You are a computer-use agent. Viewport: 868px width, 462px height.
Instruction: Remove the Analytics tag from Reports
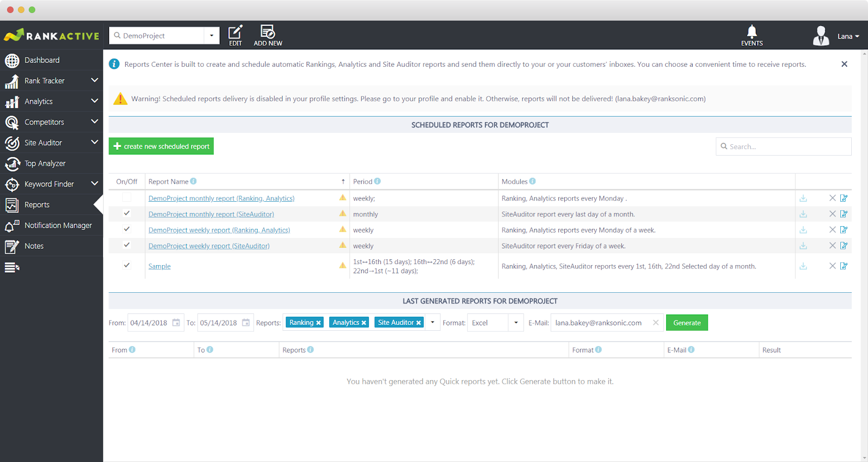pos(363,323)
